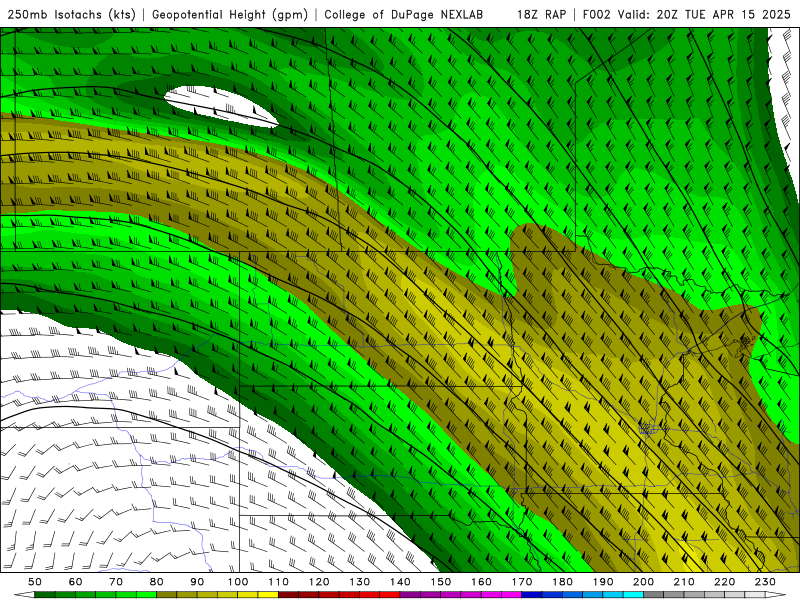The image size is (800, 600).
Task: Click the '130' color scale label
Action: coord(360,582)
